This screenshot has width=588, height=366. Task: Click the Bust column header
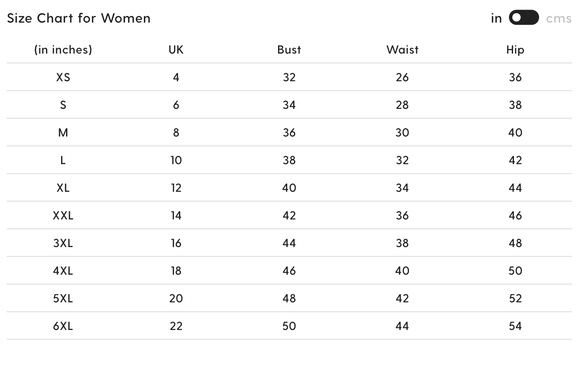coord(289,49)
